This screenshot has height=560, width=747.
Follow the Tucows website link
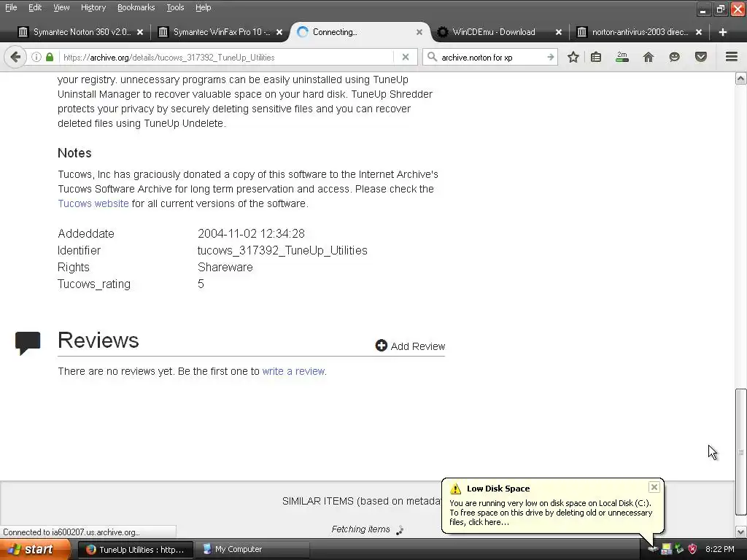click(93, 203)
